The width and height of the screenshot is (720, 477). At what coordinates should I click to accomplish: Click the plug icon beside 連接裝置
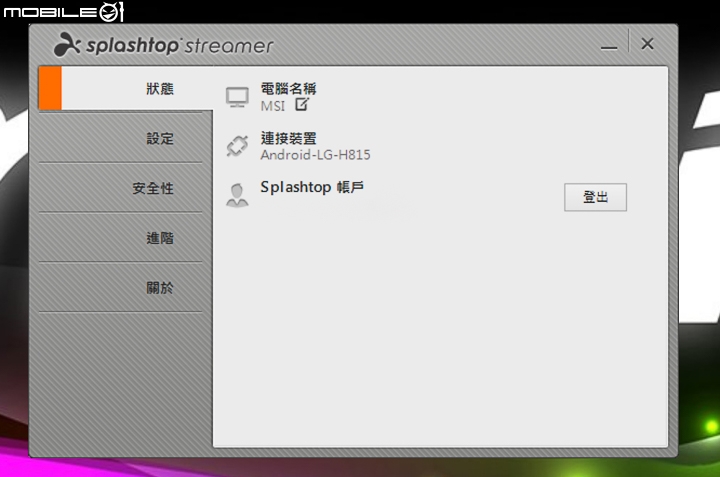237,146
